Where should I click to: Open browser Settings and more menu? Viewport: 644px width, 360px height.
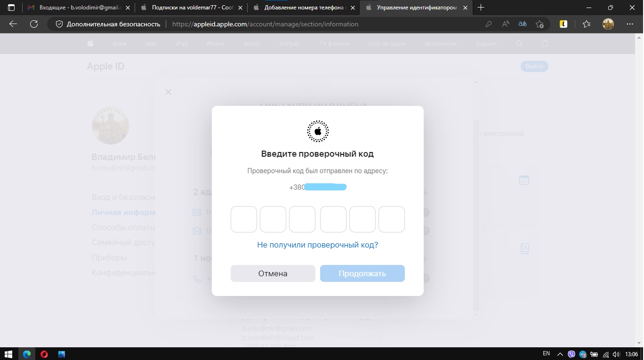(x=630, y=24)
